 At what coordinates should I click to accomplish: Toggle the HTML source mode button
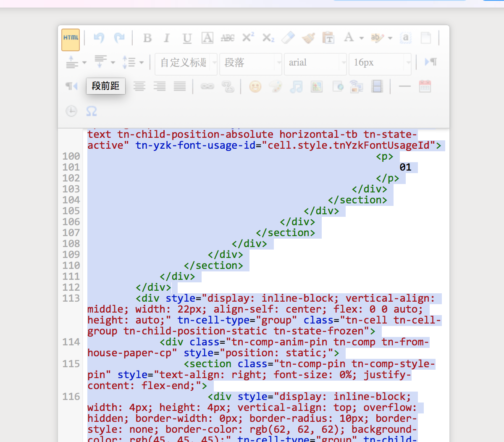pyautogui.click(x=71, y=39)
